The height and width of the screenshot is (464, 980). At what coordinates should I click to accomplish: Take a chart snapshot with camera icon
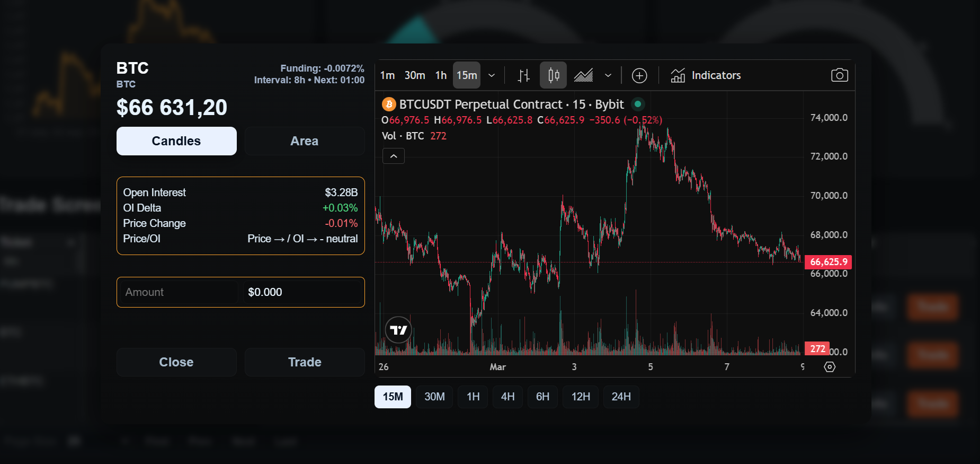840,75
